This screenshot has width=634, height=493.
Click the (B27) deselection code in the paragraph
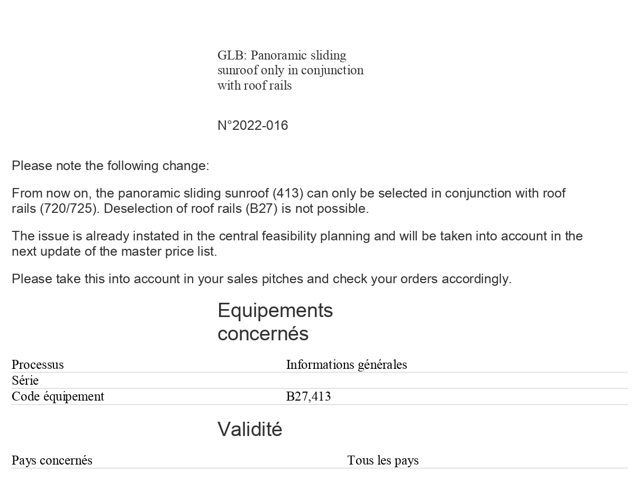pos(262,209)
